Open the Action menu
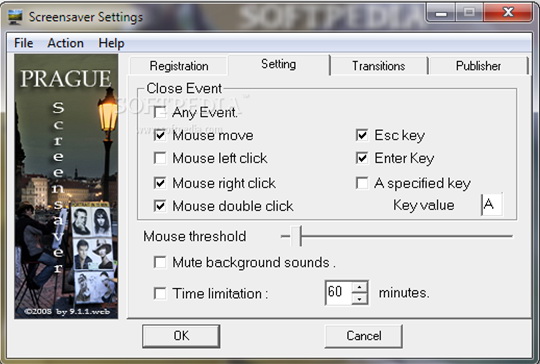 click(65, 43)
